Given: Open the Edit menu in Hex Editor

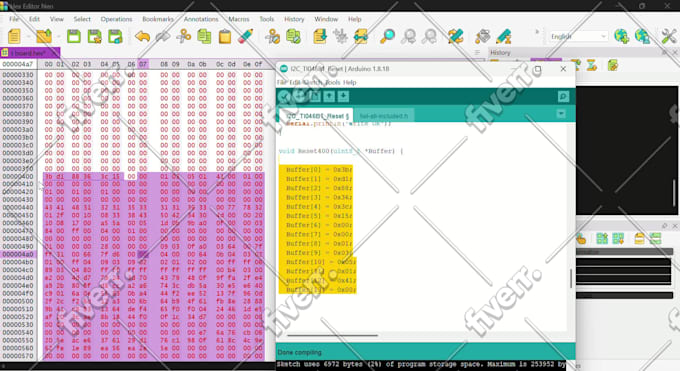Looking at the screenshot, I should click(34, 19).
